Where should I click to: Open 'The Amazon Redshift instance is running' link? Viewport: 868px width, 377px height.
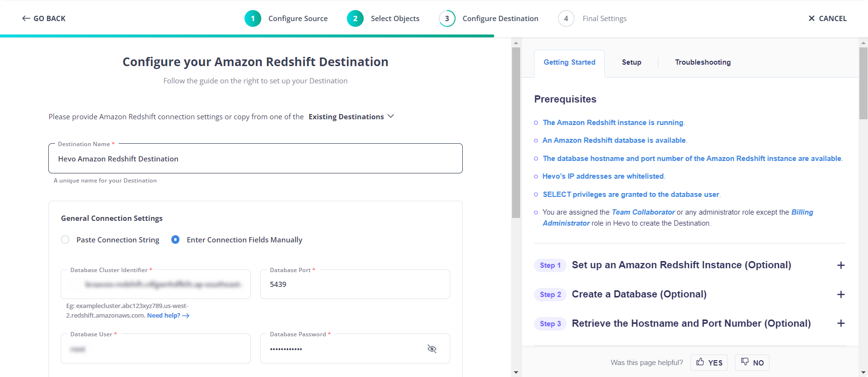tap(613, 123)
